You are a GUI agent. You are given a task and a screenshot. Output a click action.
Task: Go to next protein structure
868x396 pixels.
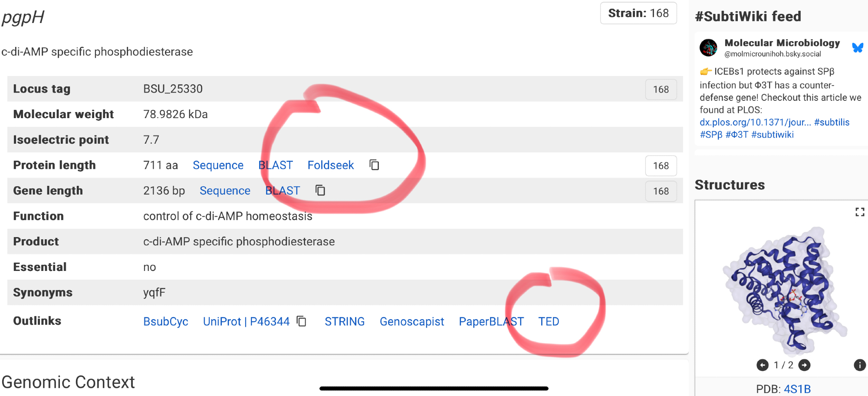804,365
